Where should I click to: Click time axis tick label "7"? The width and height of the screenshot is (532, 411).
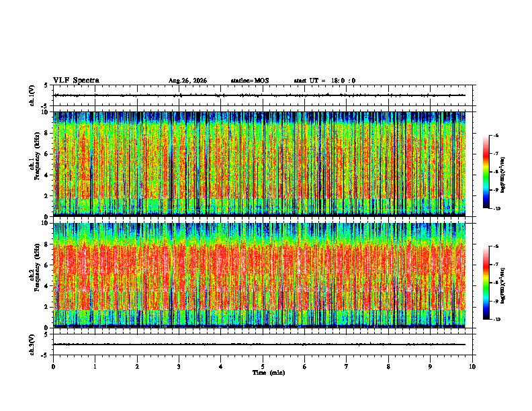pos(347,367)
